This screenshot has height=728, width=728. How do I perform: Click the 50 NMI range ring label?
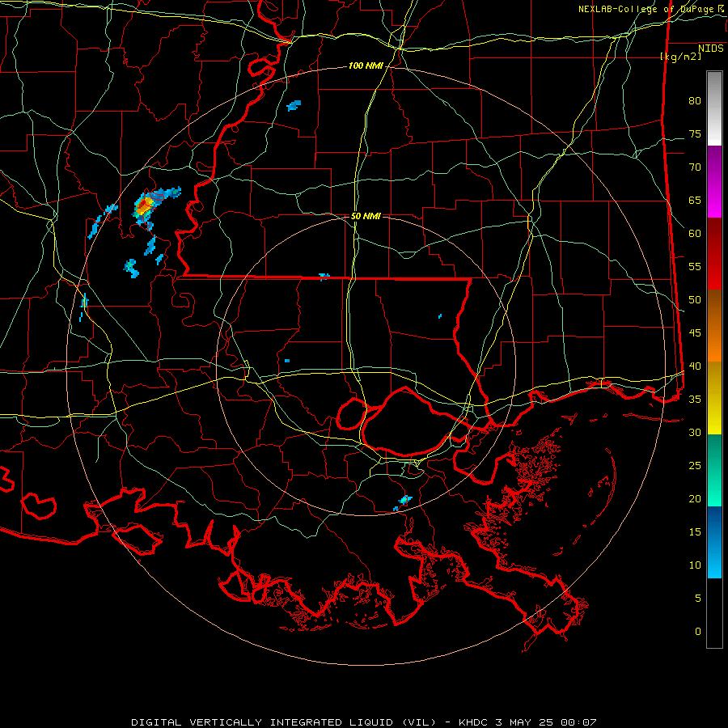point(366,216)
